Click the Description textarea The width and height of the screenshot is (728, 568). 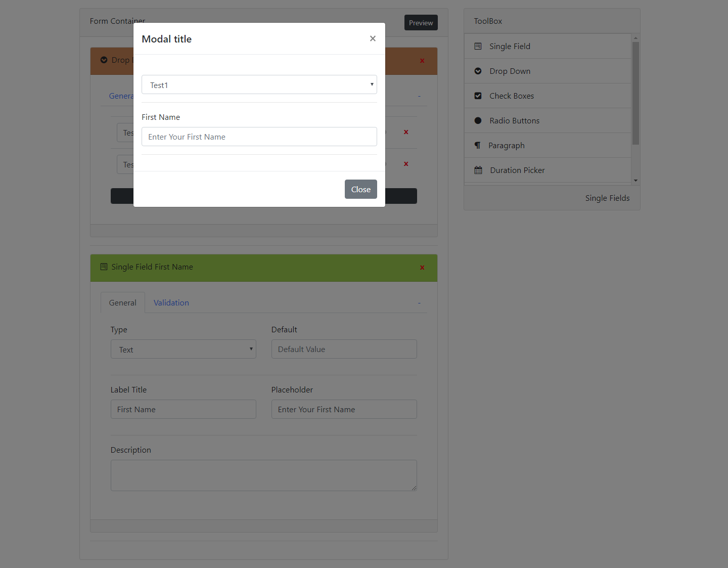(264, 475)
